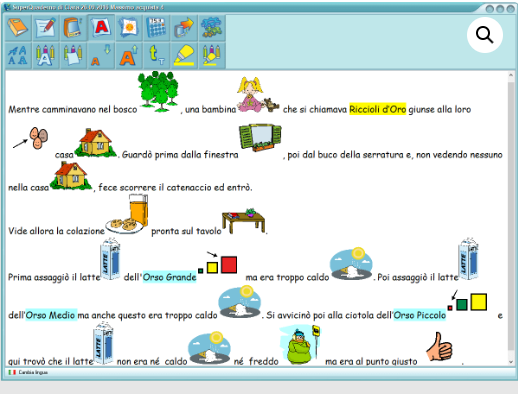Click the highlighted name Riccioli d'Oro
Screen dimensions: 525x394
coord(377,109)
